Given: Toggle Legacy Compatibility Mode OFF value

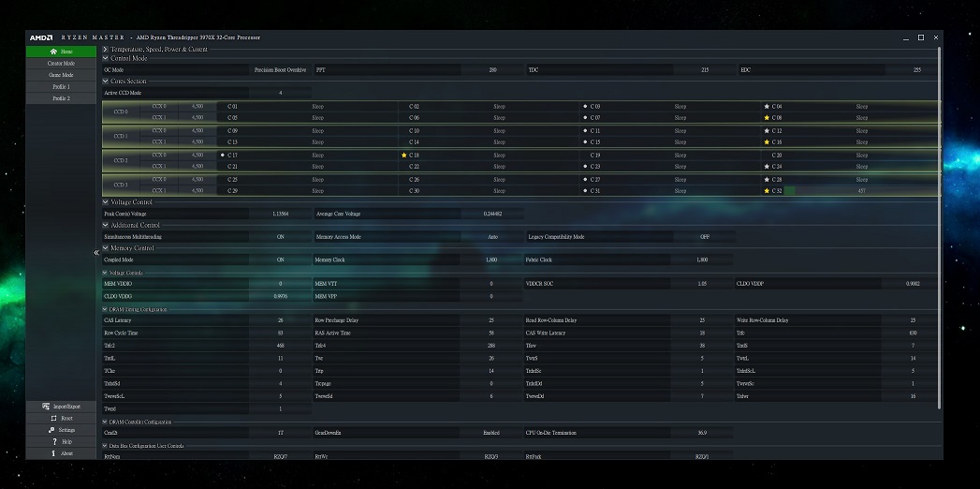Looking at the screenshot, I should click(x=705, y=237).
